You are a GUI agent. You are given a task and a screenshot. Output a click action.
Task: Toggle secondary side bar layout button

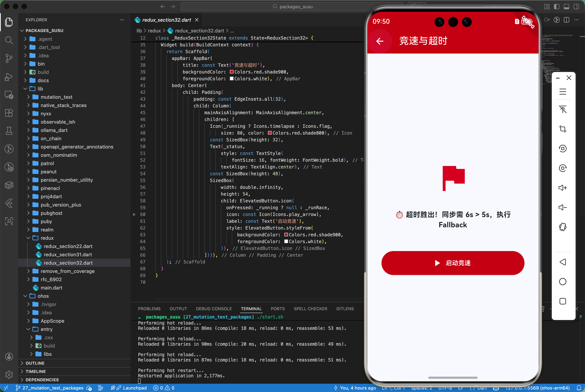point(576,7)
